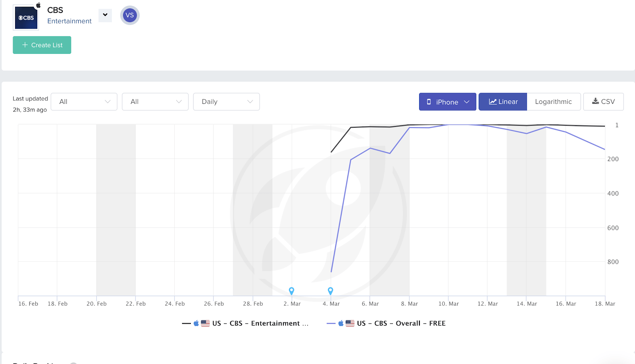Click the 10. Mar axis label
The image size is (635, 364).
(x=448, y=304)
